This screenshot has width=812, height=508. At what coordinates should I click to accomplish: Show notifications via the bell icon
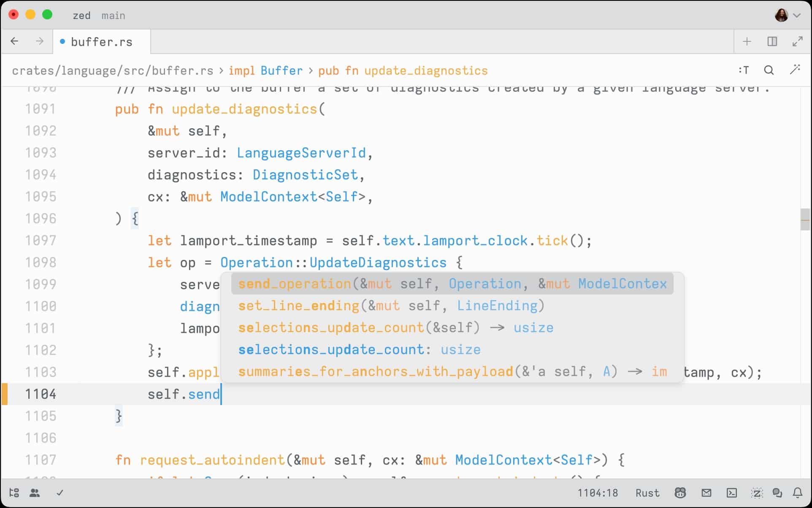tap(798, 493)
